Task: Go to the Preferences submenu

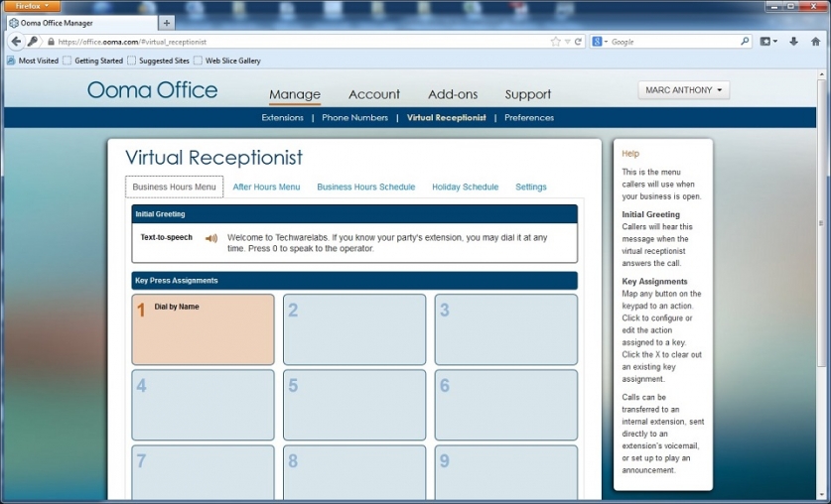Action: pos(529,117)
